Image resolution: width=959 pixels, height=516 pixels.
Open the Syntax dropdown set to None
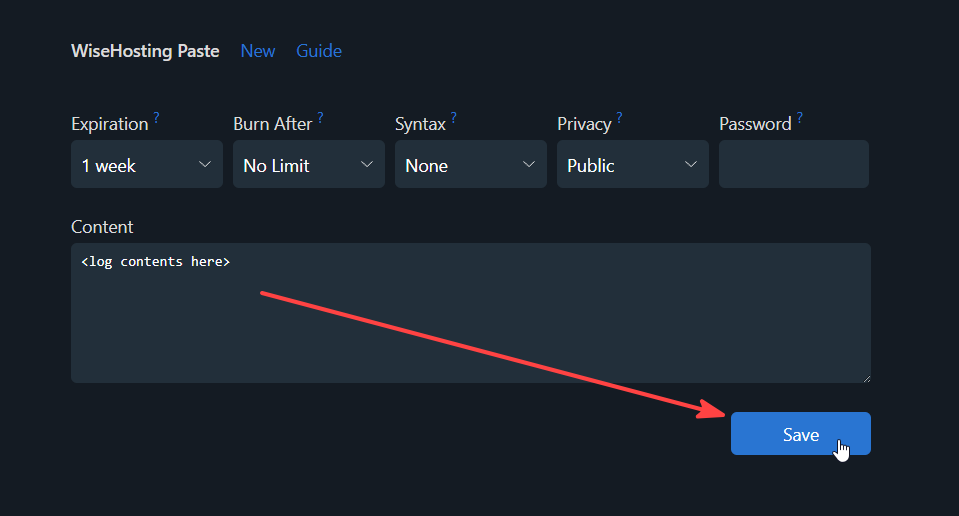(x=471, y=164)
